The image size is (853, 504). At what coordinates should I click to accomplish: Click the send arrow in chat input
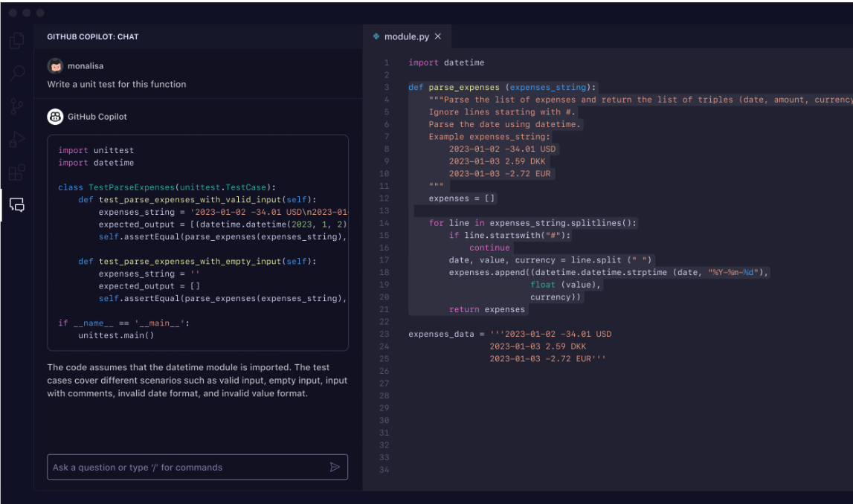335,468
